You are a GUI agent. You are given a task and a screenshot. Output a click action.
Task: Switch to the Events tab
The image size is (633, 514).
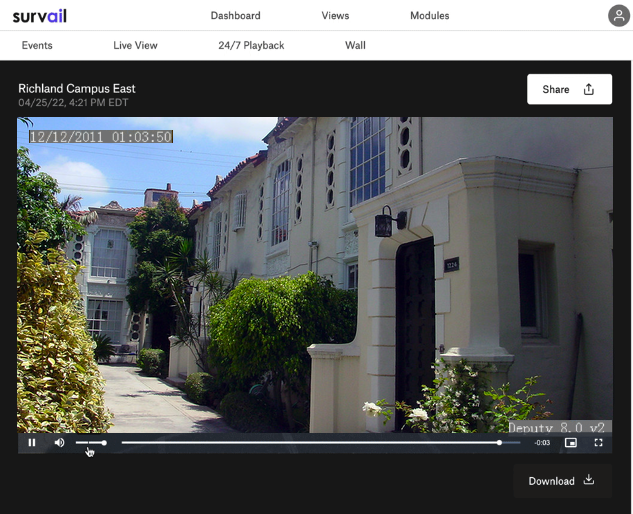[x=37, y=45]
